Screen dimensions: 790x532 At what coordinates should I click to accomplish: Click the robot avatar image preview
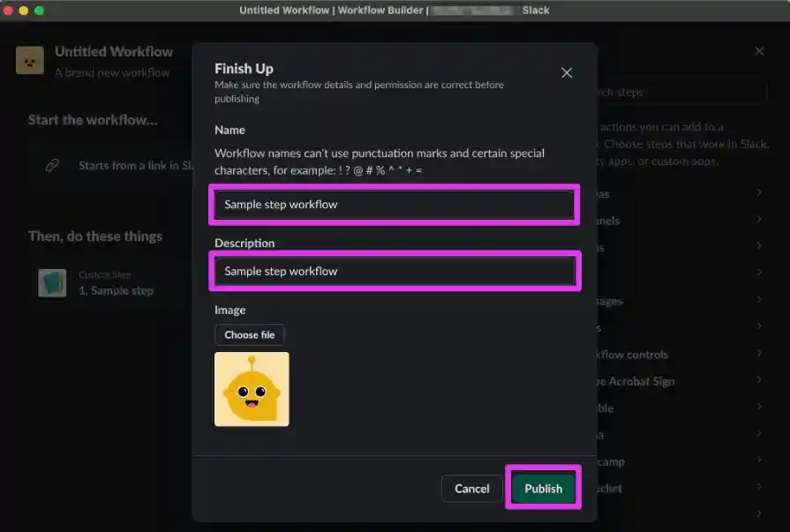(x=252, y=389)
